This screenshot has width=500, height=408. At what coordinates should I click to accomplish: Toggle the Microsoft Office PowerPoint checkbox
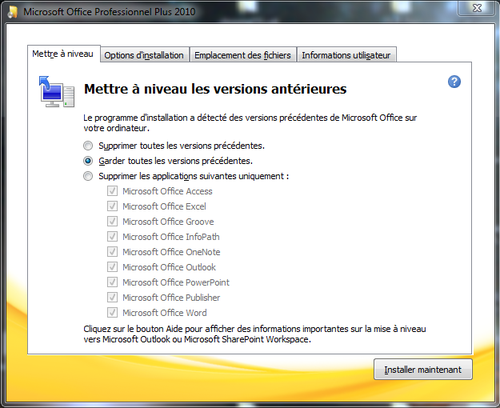(112, 282)
